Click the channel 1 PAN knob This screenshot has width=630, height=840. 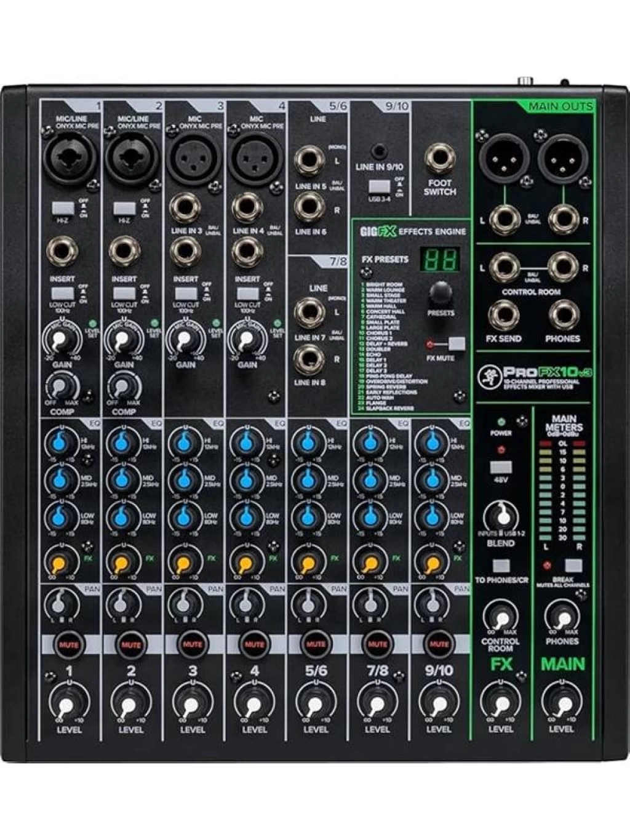(x=60, y=604)
